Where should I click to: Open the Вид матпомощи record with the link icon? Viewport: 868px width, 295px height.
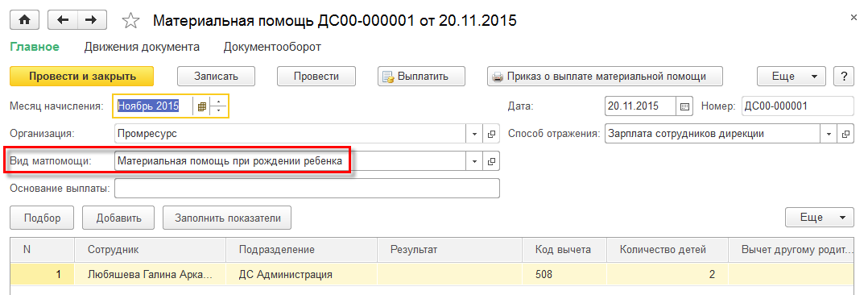click(491, 161)
